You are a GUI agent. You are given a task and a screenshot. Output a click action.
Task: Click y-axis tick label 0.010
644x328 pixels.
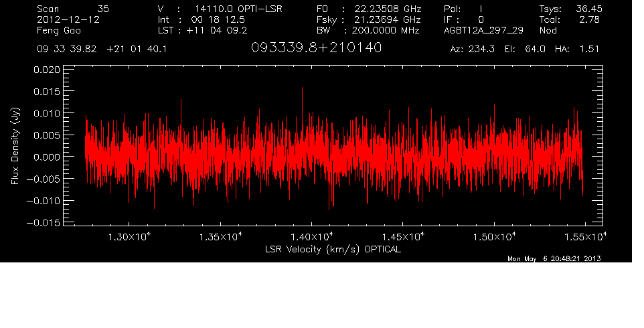pos(46,113)
